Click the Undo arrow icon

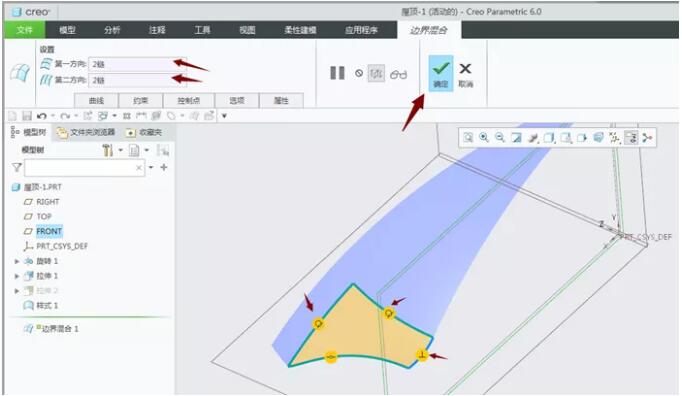[42, 116]
